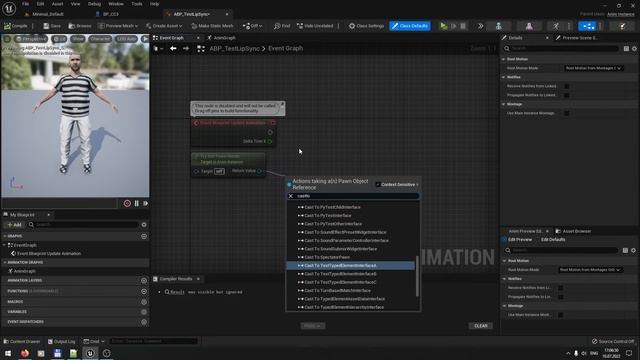Select Cast To TestTypedElementInterfaceA
The width and height of the screenshot is (640, 360).
351,265
